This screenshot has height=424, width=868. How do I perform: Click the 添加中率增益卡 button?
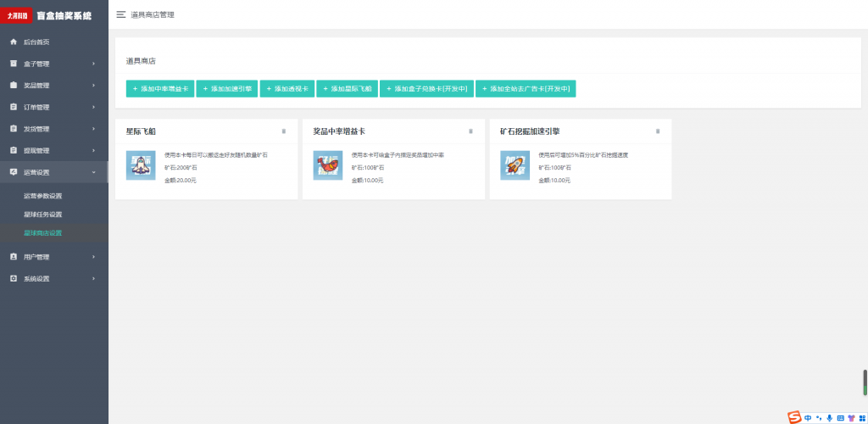pyautogui.click(x=160, y=89)
